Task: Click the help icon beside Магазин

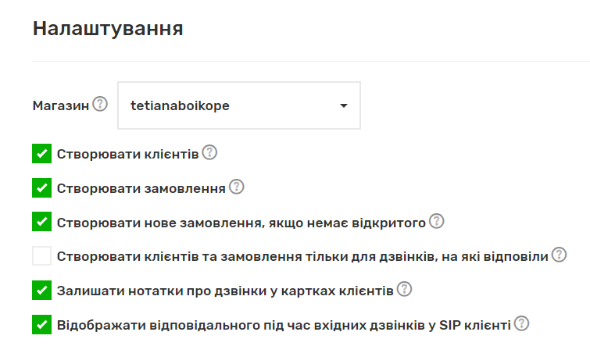Action: tap(100, 104)
